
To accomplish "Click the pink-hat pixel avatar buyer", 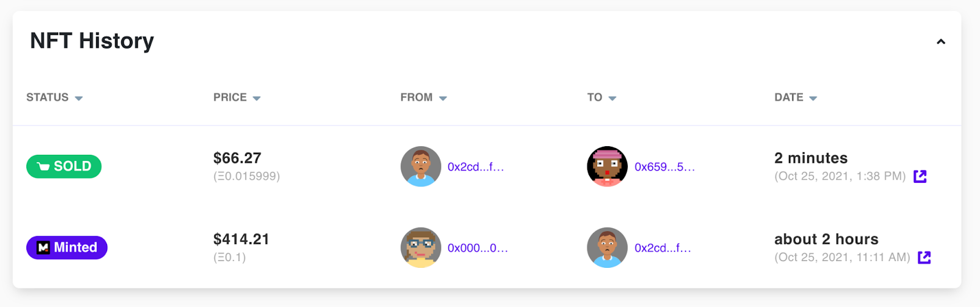I will [x=607, y=166].
